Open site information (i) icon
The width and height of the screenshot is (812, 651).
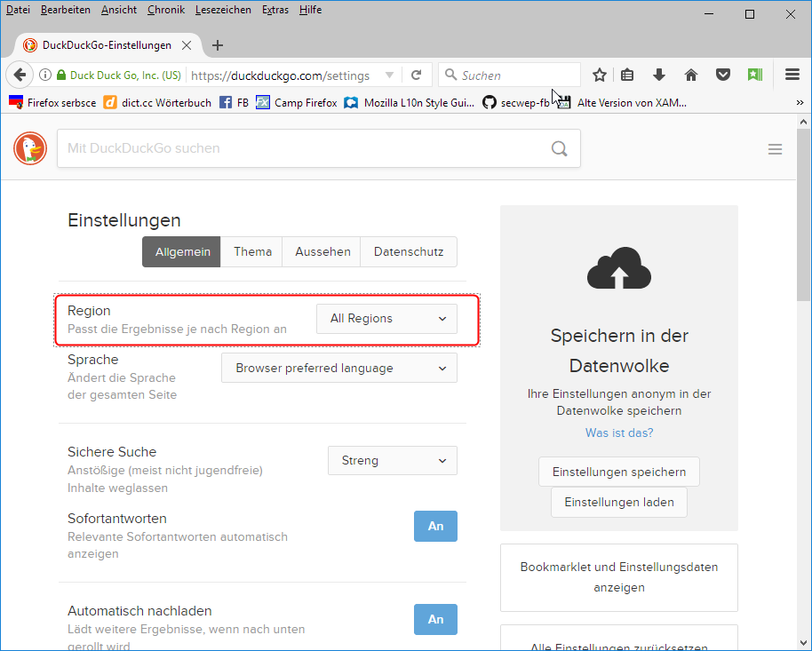coord(45,75)
